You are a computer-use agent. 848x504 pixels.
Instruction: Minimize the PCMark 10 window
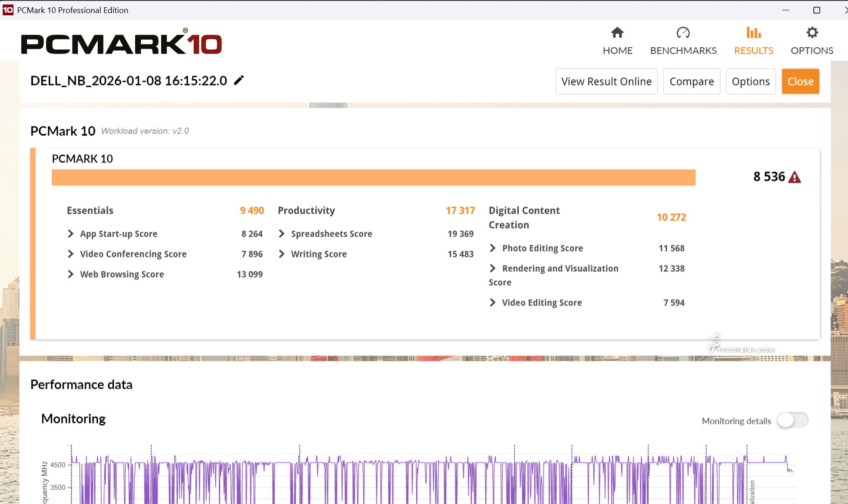[786, 10]
